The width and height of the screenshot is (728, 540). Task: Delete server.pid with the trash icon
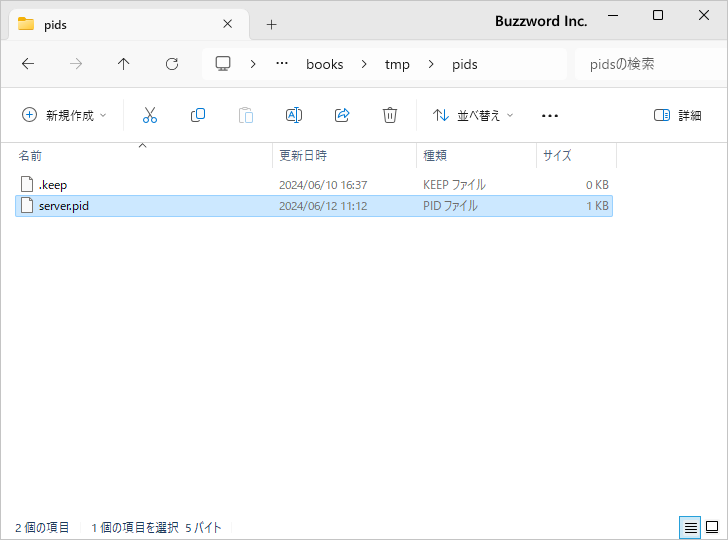click(390, 115)
